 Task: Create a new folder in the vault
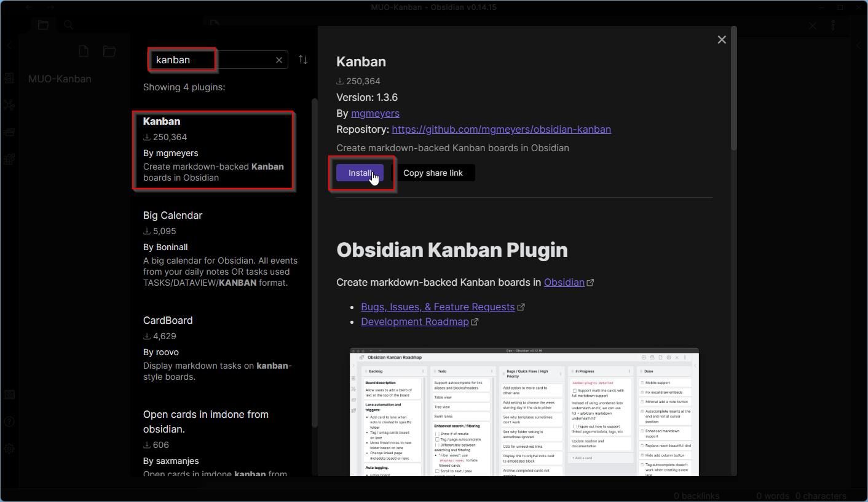pyautogui.click(x=109, y=51)
